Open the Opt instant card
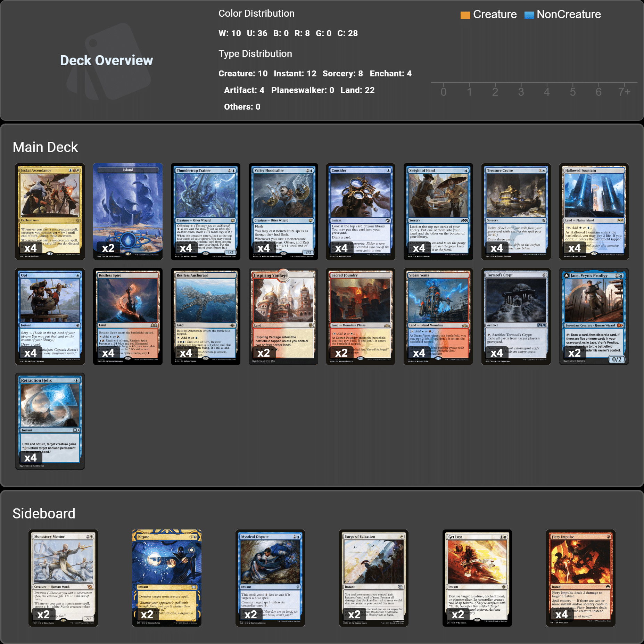This screenshot has height=644, width=644. click(x=50, y=316)
